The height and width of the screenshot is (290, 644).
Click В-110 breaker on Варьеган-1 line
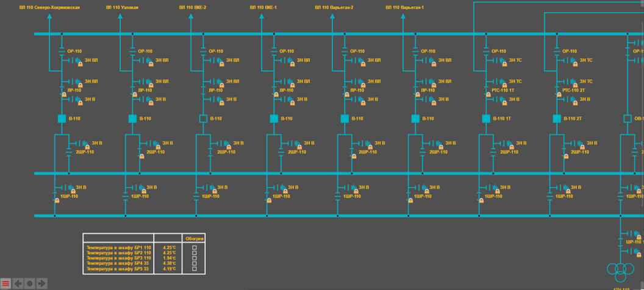(x=415, y=119)
